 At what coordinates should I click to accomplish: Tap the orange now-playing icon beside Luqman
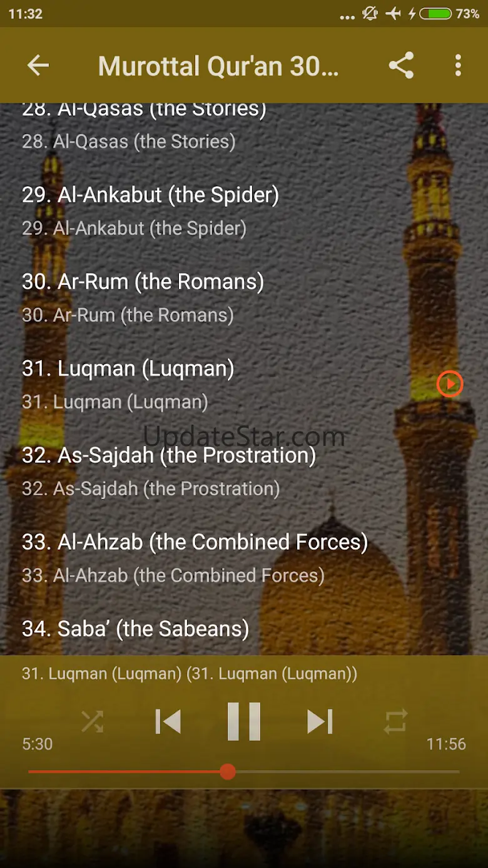[450, 384]
